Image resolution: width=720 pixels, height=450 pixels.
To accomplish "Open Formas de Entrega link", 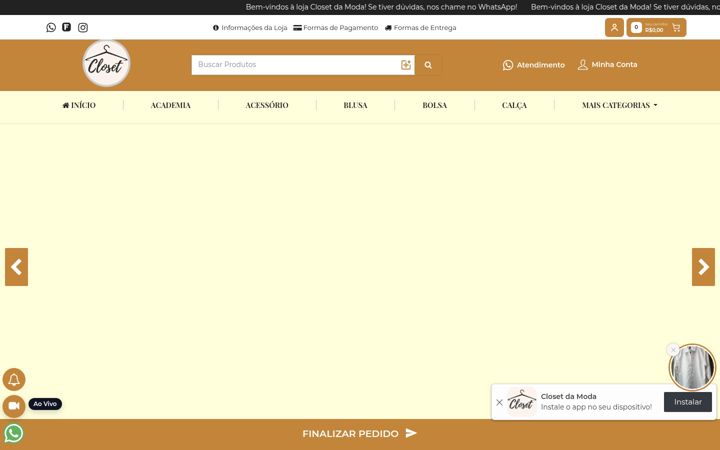I will (x=421, y=28).
